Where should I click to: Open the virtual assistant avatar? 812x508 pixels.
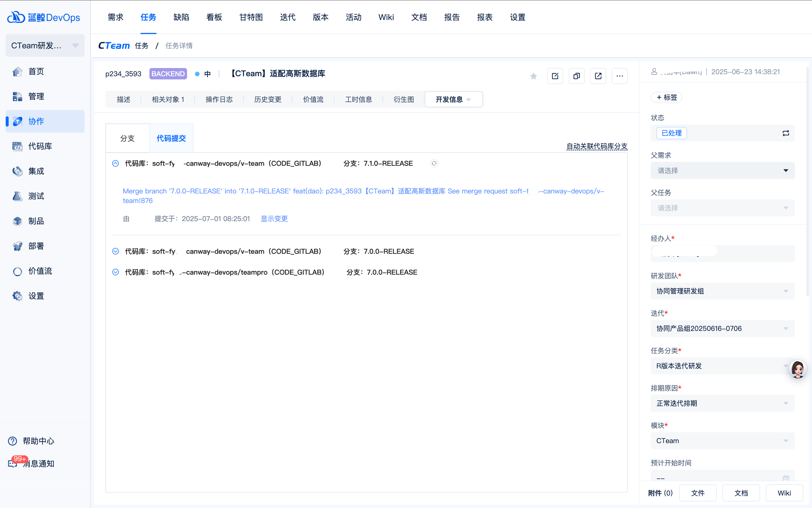(798, 369)
